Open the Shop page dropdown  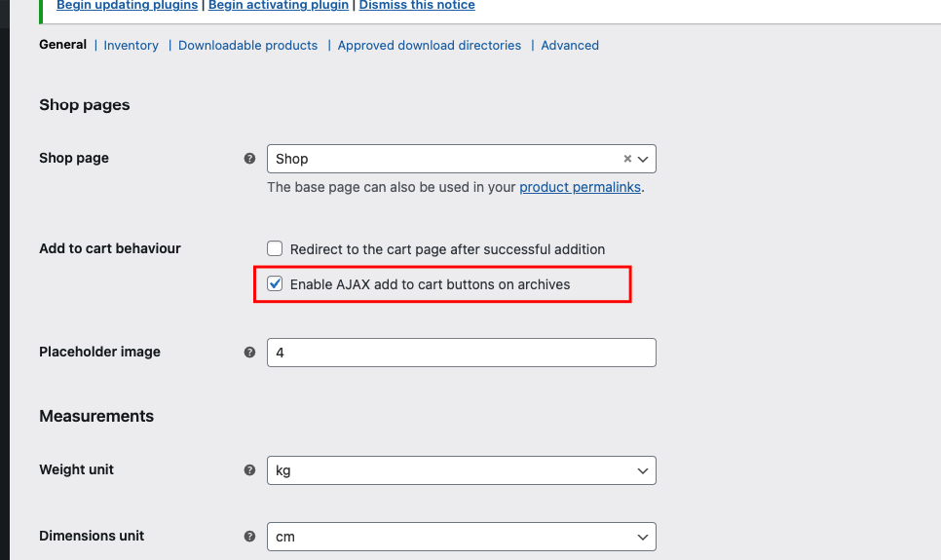pos(462,159)
